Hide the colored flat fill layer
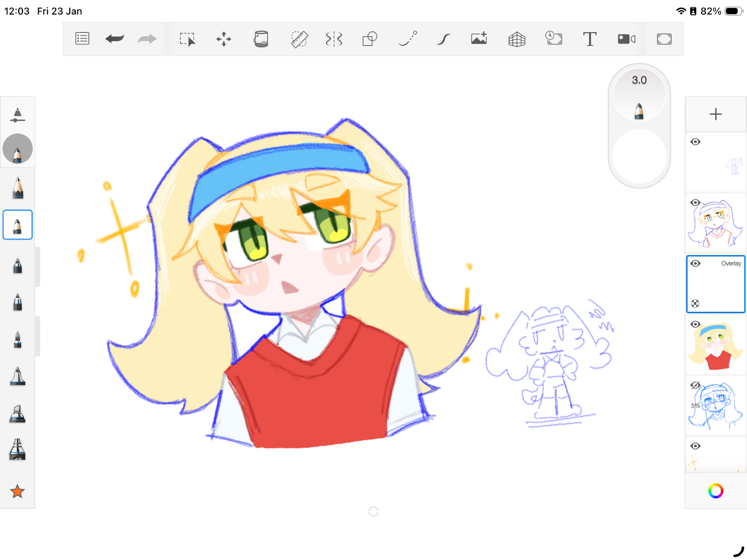Viewport: 747px width, 560px height. [695, 324]
